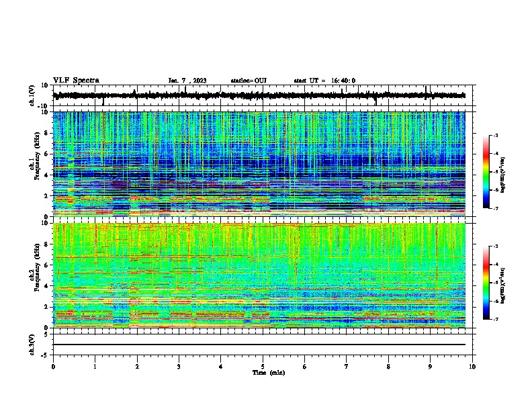Image resolution: width=532 pixels, height=411 pixels.
Task: Click the ch.2 colorbar log(PSD) label
Action: 503,285
